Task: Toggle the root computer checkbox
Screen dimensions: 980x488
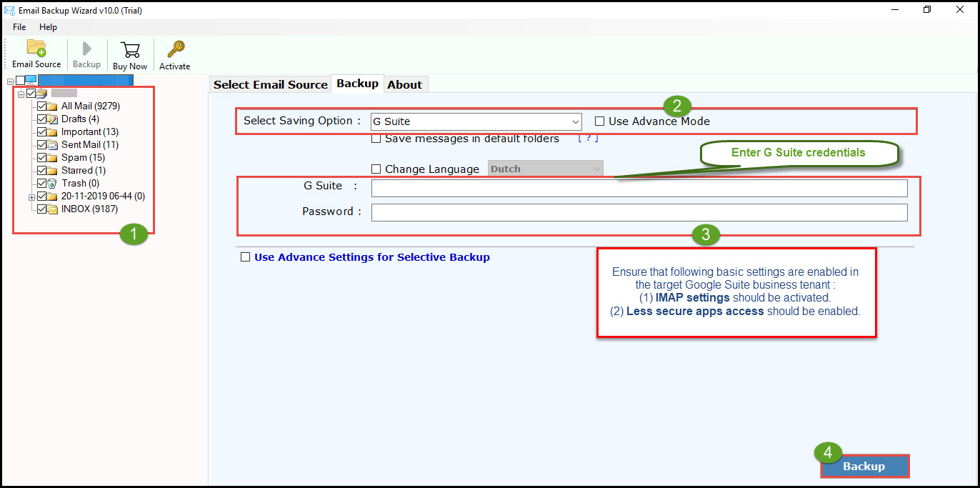Action: tap(20, 80)
